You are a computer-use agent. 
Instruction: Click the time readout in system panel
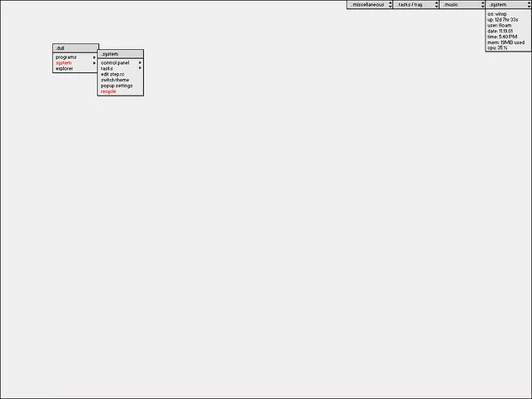coord(502,37)
